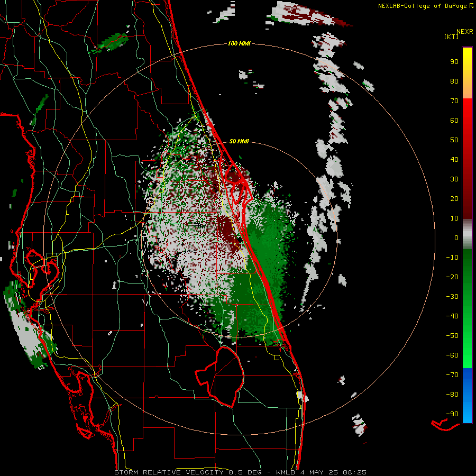Click the 50 value on the velocity scale
This screenshot has width=476, height=476.
tap(454, 140)
